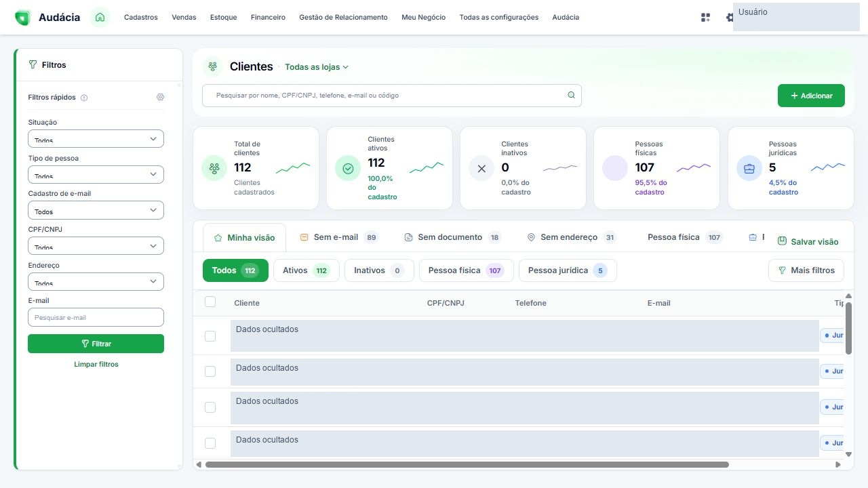The height and width of the screenshot is (488, 868).
Task: Click the green Filtrar button
Action: pos(96,344)
